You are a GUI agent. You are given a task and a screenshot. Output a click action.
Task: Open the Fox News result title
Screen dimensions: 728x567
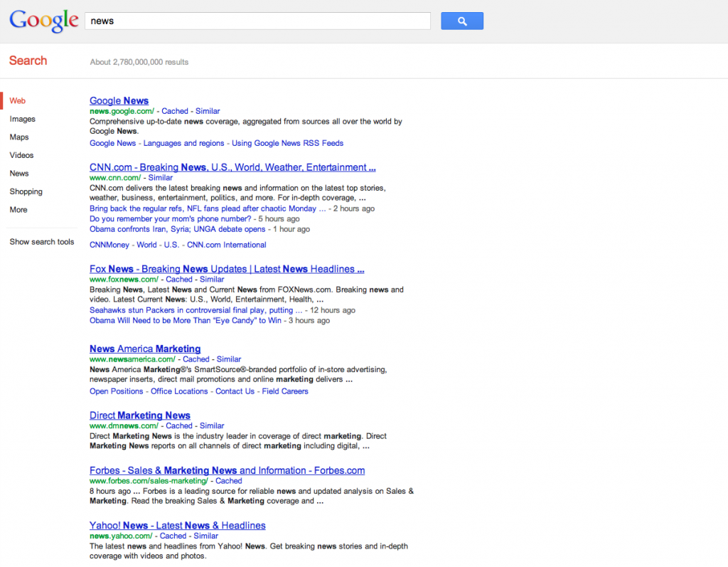click(x=227, y=269)
